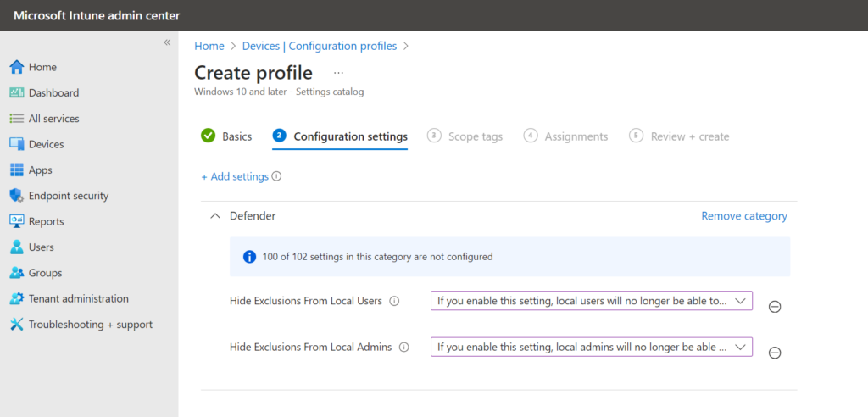
Task: Click the Troubleshooting + support tools icon
Action: [x=17, y=325]
